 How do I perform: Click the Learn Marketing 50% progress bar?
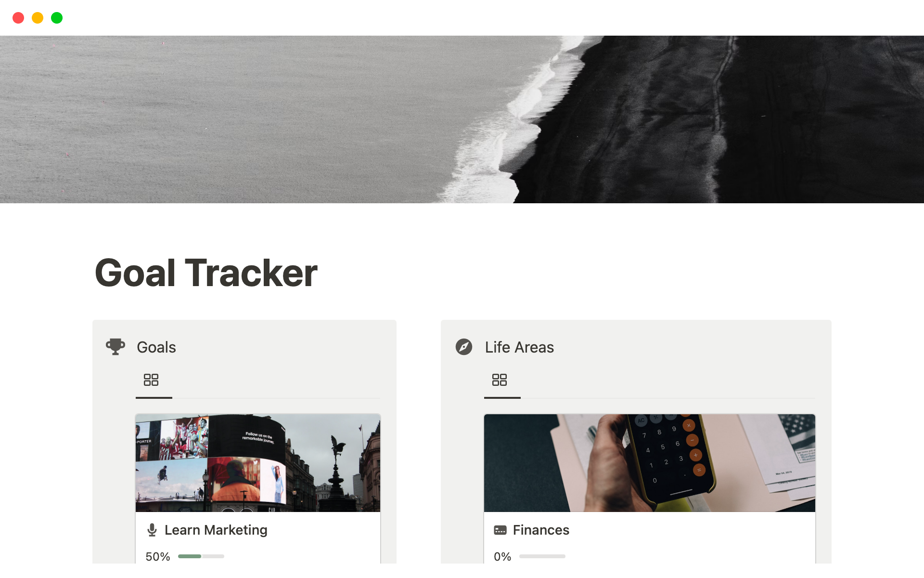click(201, 556)
